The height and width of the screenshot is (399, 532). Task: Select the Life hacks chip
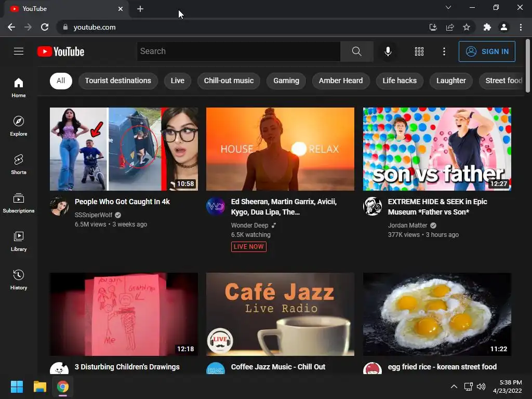400,81
